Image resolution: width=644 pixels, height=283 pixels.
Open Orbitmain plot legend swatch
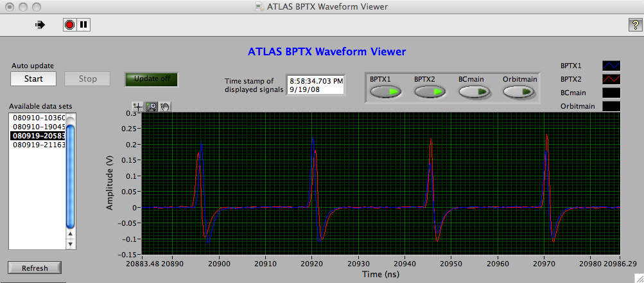(x=611, y=106)
